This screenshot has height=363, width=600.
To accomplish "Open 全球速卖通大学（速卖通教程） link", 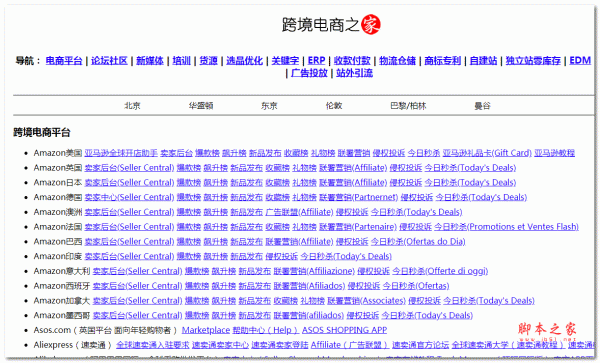I will pyautogui.click(x=508, y=345).
